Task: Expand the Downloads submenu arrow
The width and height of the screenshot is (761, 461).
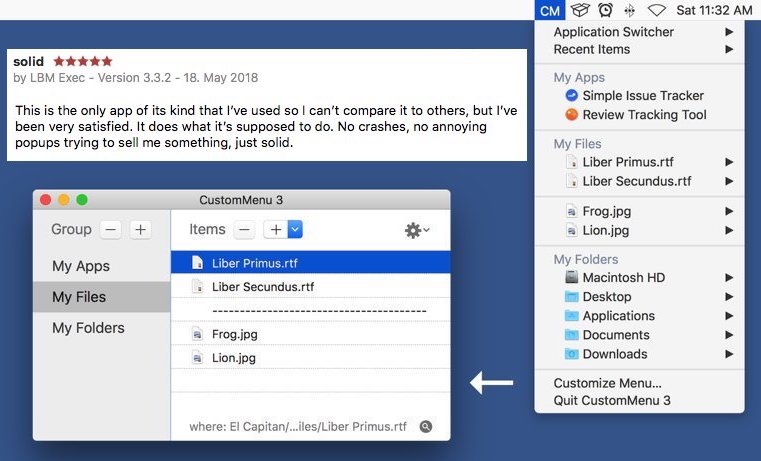Action: pos(729,354)
